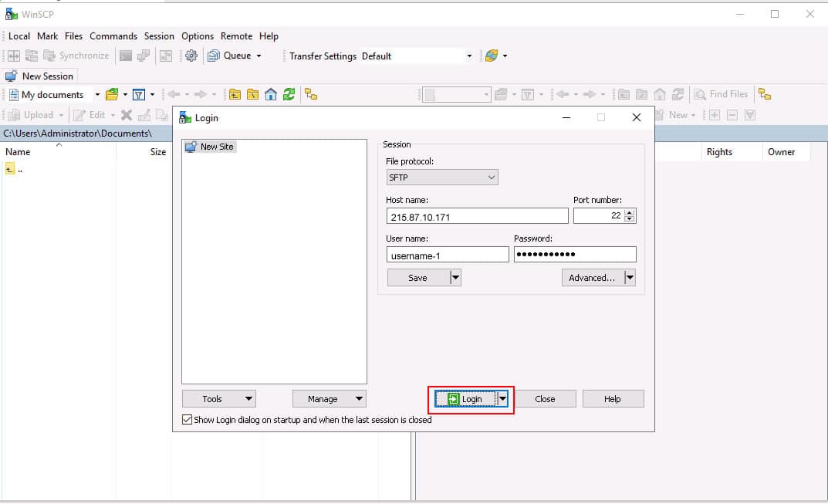Click the Close button in Login dialog
The height and width of the screenshot is (504, 828).
coord(545,399)
